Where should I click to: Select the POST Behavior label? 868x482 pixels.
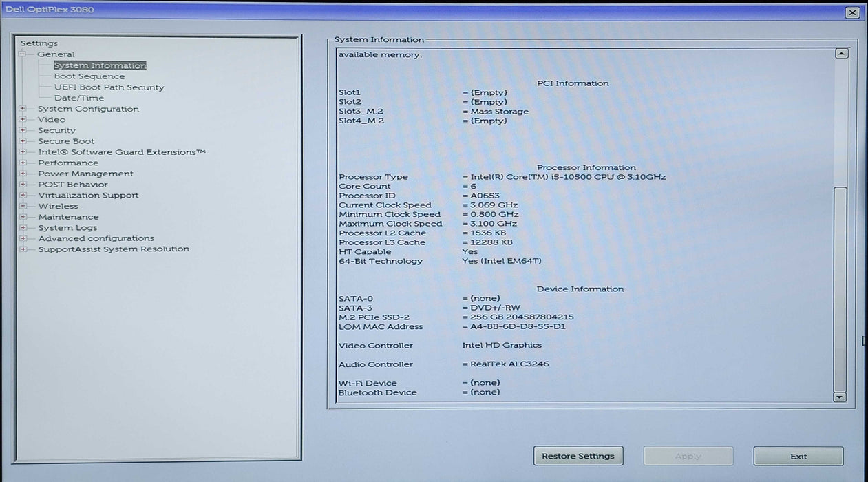pyautogui.click(x=73, y=185)
